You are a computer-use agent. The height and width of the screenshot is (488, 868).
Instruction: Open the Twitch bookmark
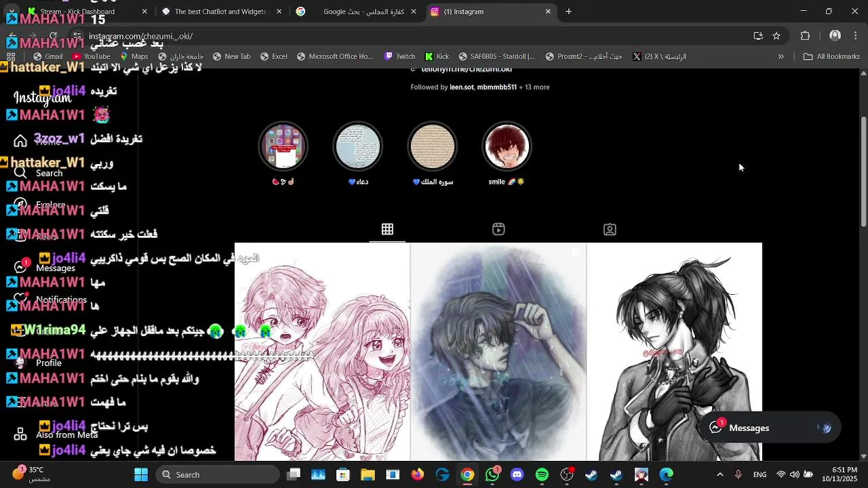coord(399,56)
